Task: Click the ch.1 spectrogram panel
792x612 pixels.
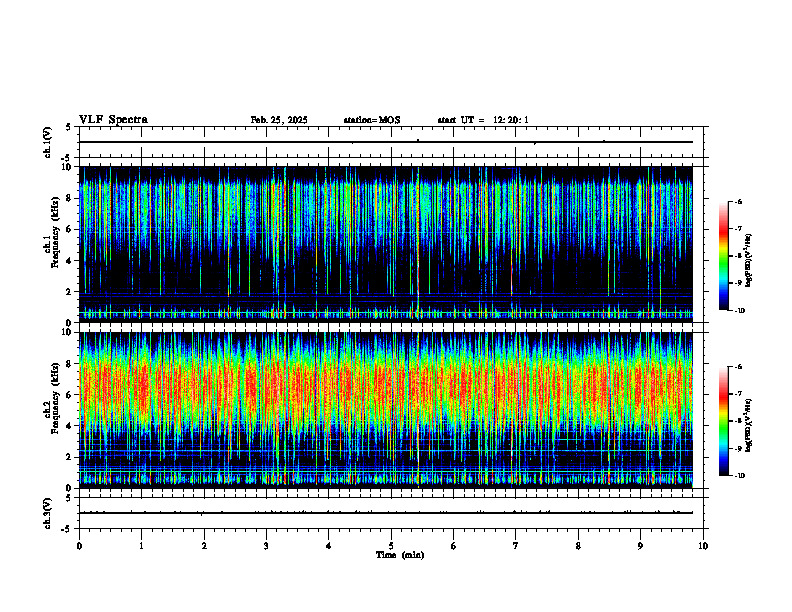Action: 386,244
